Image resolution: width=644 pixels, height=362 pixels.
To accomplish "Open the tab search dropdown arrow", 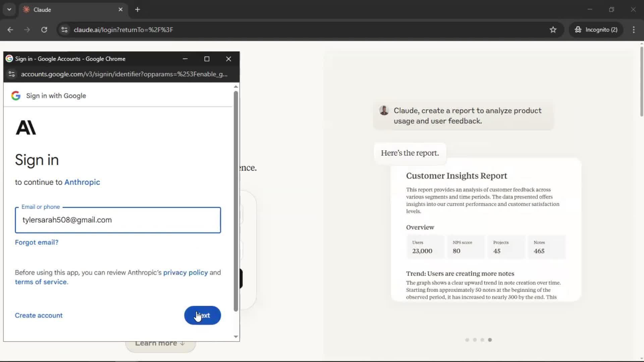I will tap(9, 9).
